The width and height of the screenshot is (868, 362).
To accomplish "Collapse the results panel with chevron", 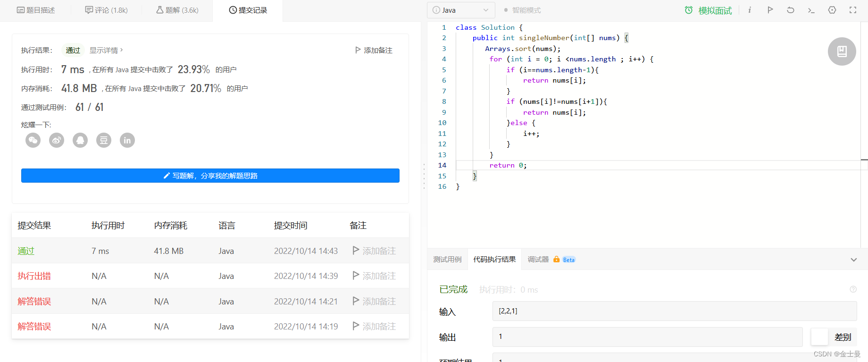I will 854,260.
